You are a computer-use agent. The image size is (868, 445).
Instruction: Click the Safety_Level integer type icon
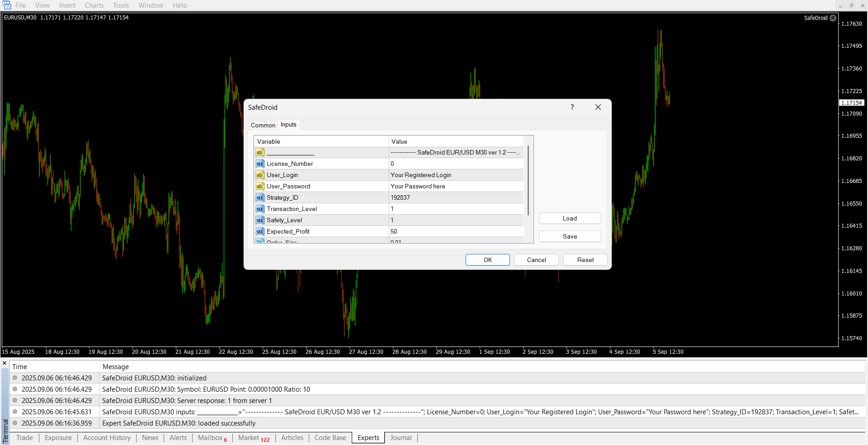tap(259, 220)
